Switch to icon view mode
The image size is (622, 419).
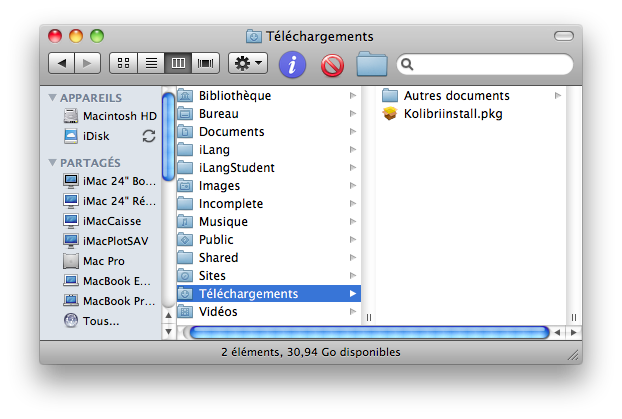[123, 63]
